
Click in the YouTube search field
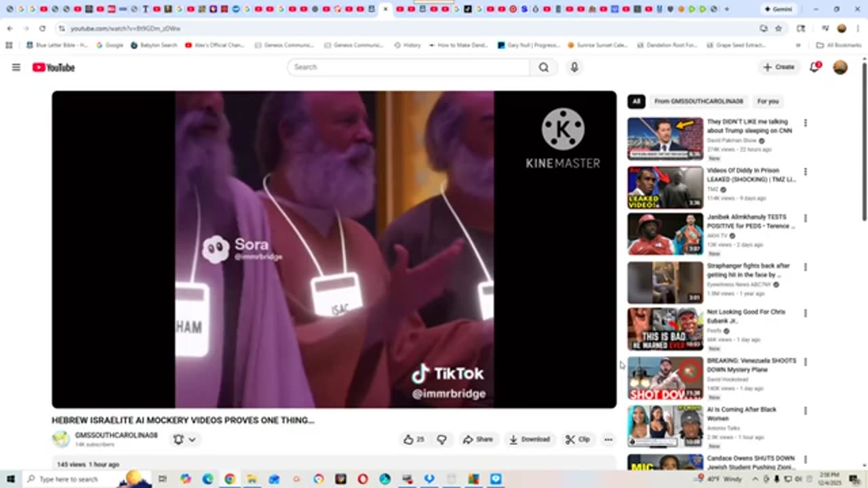pos(408,67)
